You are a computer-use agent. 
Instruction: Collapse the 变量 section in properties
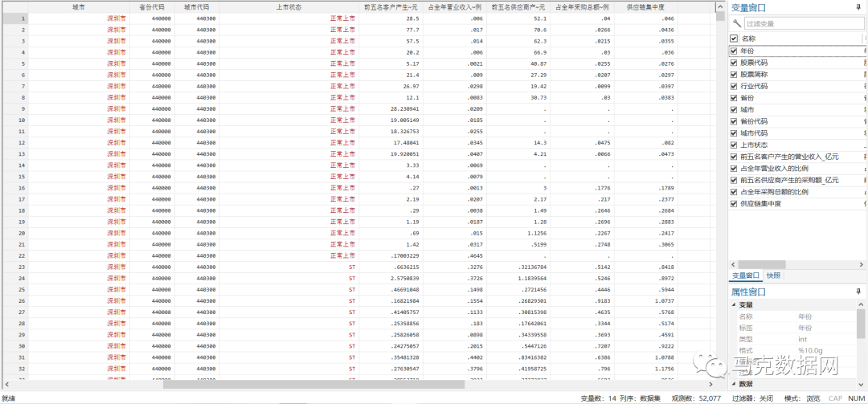[734, 305]
